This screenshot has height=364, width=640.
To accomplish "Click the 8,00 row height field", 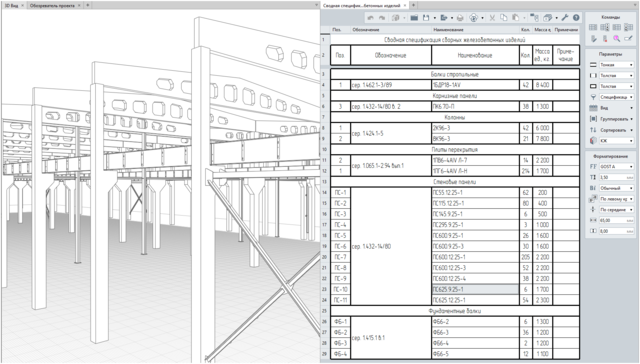I will [x=616, y=231].
